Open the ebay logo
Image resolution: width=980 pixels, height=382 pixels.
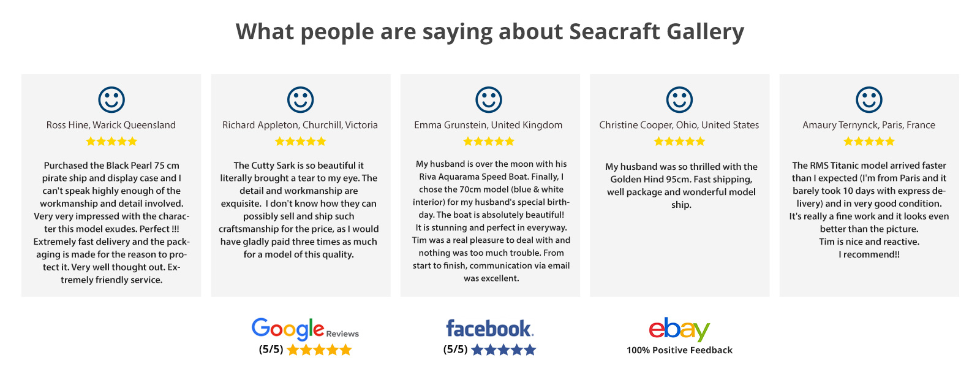coord(679,329)
